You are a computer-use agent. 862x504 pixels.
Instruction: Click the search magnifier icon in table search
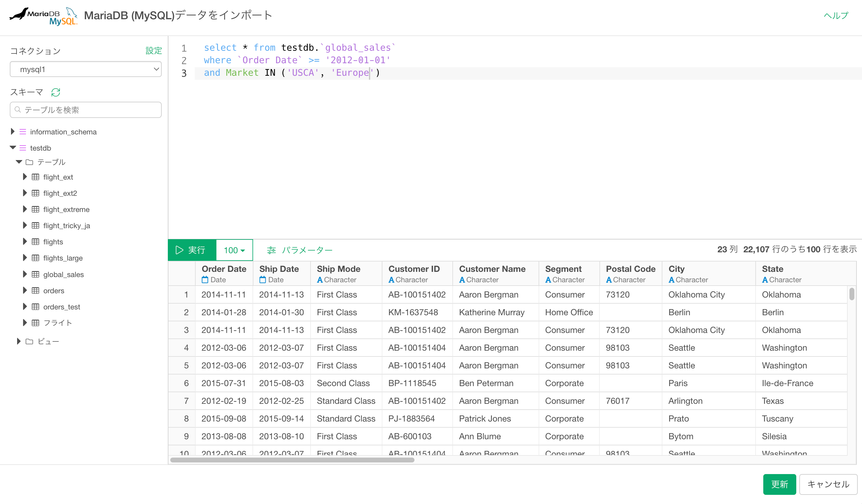(x=18, y=110)
